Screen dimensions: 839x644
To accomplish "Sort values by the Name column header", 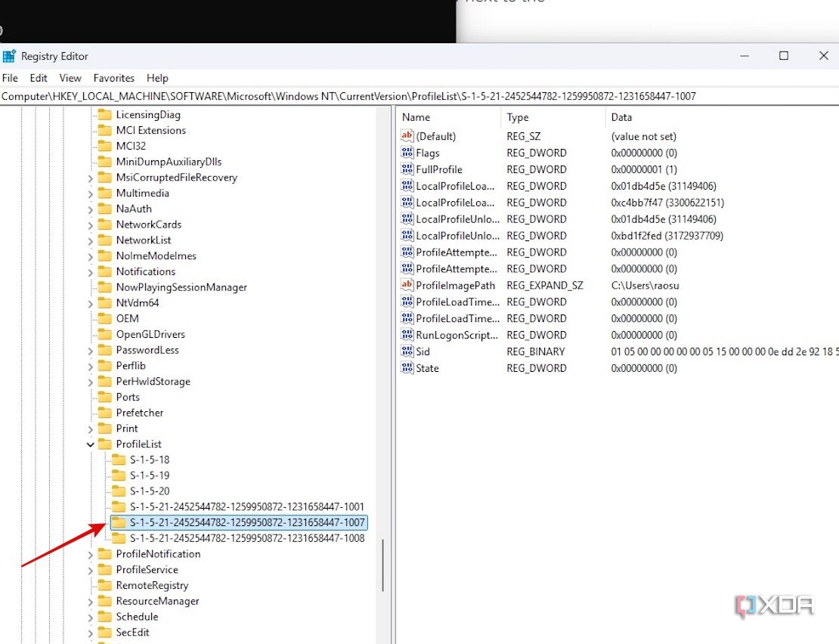I will [447, 117].
